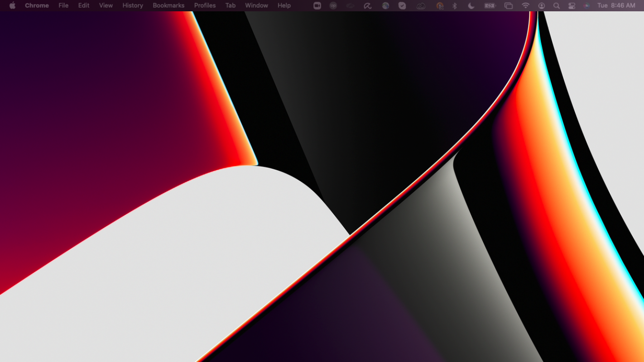Open the History menu

tap(133, 5)
